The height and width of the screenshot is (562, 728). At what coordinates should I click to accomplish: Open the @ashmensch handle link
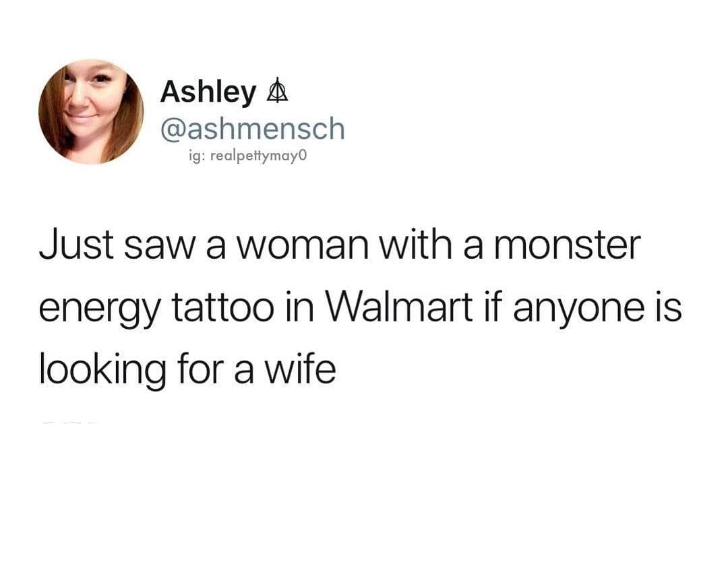(x=253, y=129)
